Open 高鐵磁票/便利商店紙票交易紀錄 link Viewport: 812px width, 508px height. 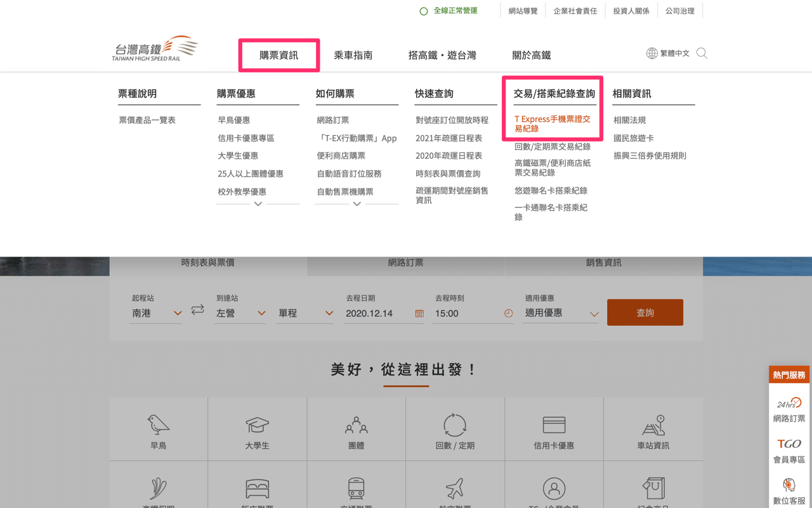tap(553, 168)
